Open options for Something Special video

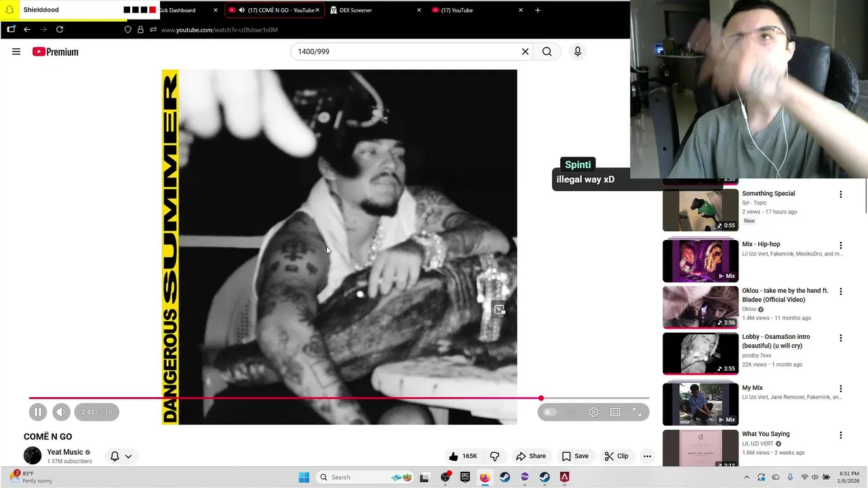(841, 195)
